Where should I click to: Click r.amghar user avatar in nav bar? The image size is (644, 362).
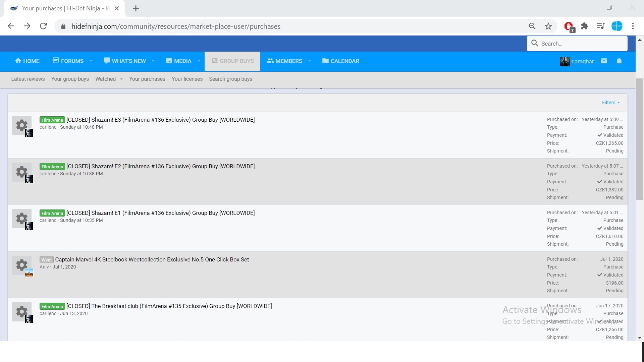tap(565, 61)
